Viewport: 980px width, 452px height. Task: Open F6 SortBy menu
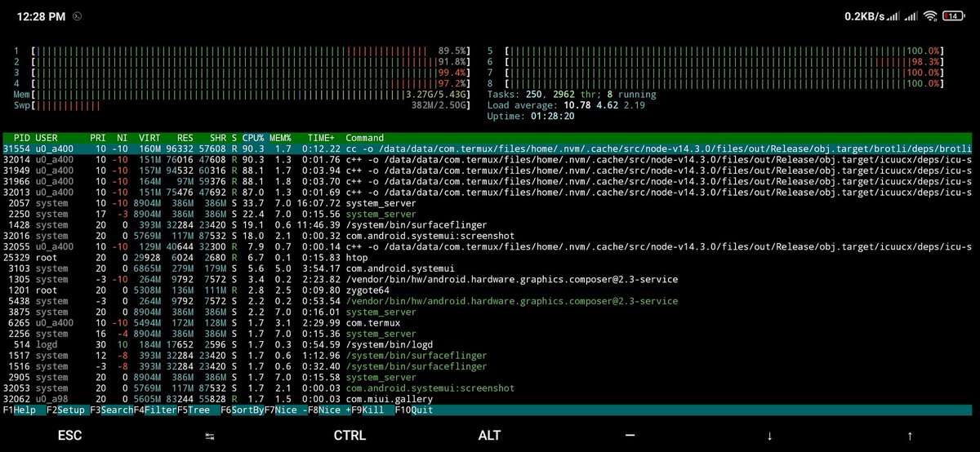[242, 410]
